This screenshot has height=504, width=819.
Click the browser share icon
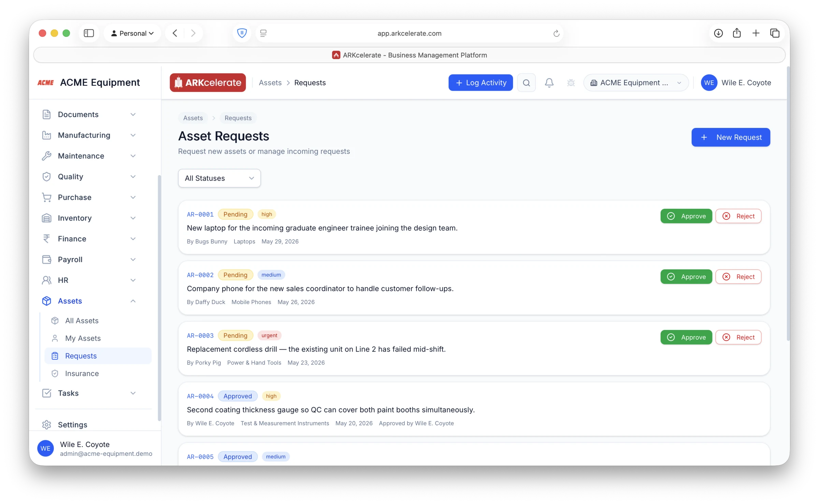737,33
